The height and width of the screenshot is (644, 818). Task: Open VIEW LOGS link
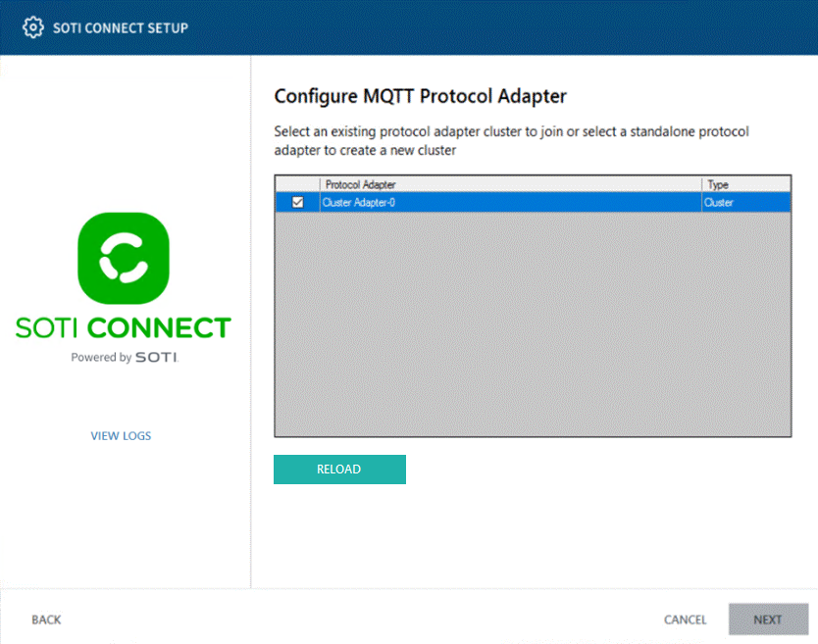point(121,436)
